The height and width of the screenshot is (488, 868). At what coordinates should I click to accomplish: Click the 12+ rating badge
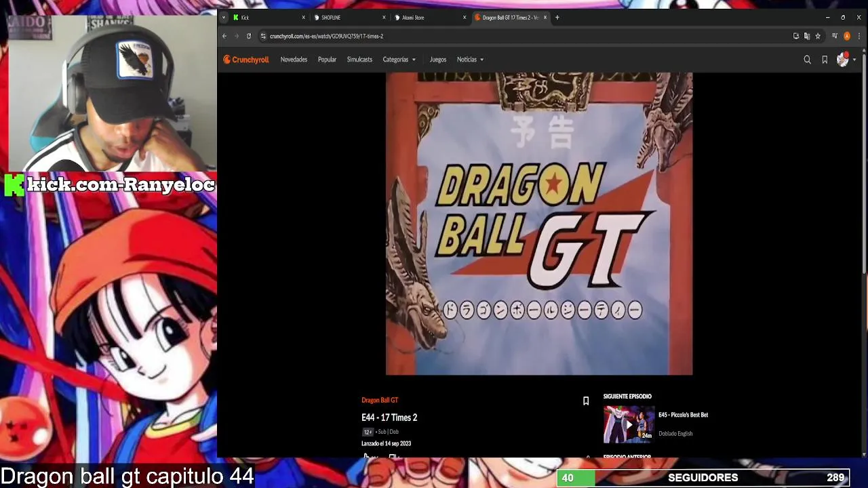(x=368, y=432)
